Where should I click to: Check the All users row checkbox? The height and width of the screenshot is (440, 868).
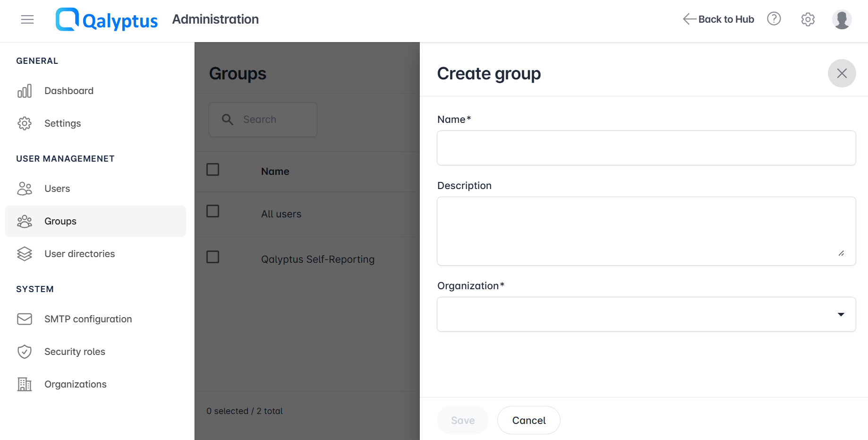tap(213, 211)
